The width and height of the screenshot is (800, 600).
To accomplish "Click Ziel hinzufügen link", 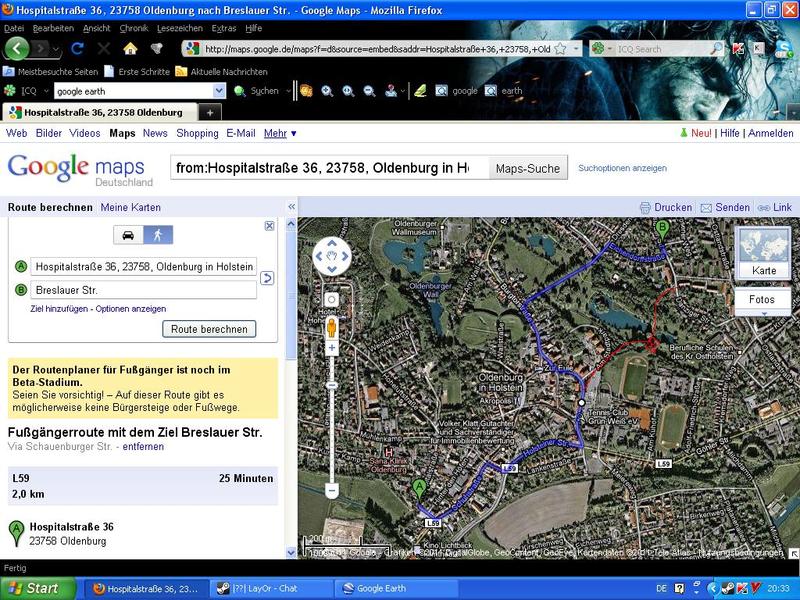I will [x=59, y=309].
